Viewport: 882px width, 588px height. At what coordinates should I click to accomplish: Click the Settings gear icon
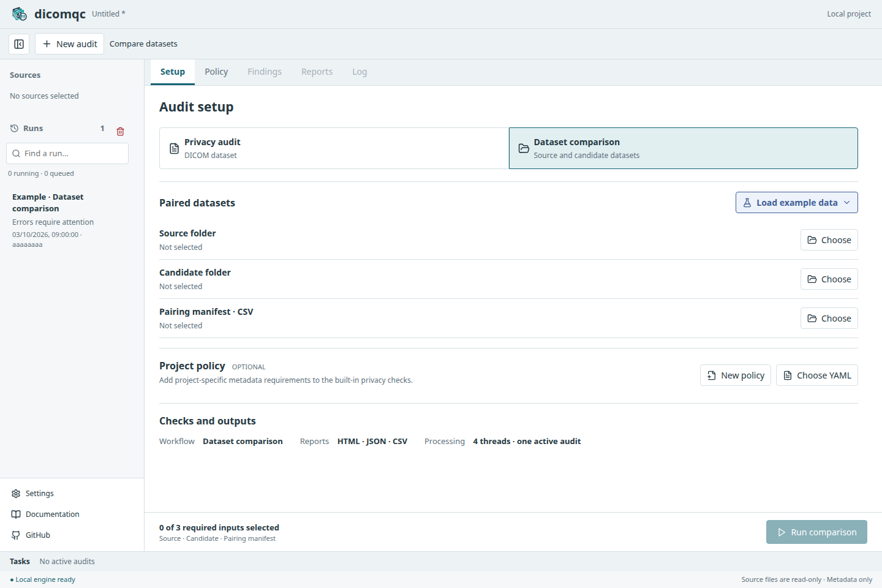(16, 494)
